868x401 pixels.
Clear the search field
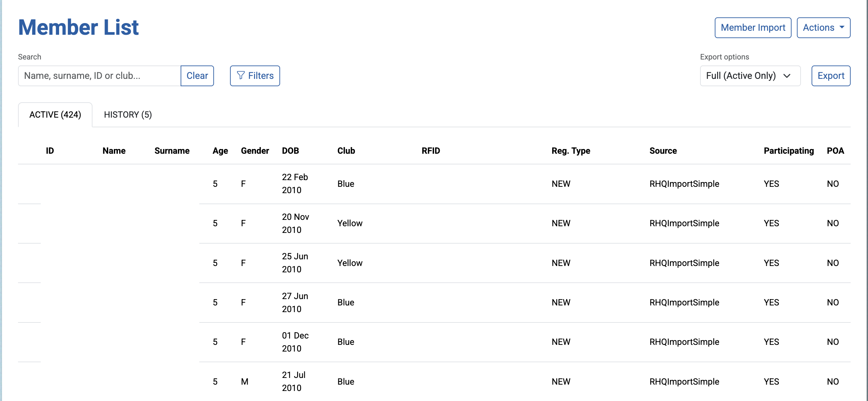[x=197, y=76]
